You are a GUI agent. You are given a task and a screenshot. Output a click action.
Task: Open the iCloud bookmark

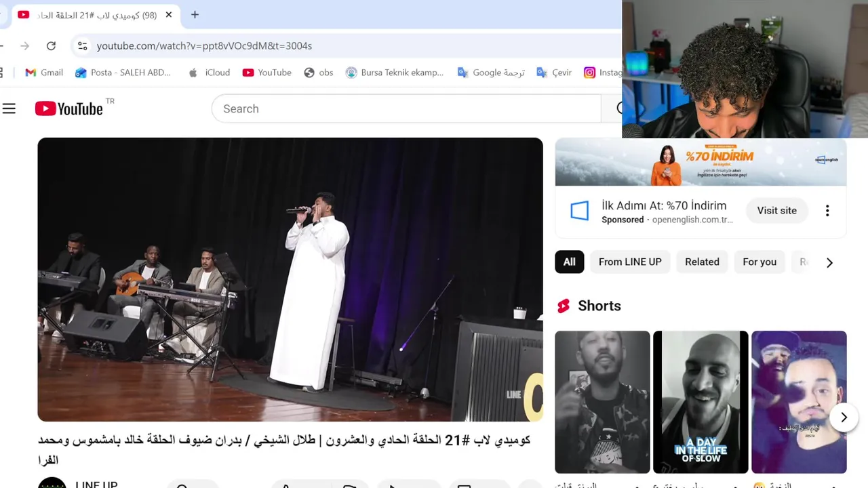210,73
